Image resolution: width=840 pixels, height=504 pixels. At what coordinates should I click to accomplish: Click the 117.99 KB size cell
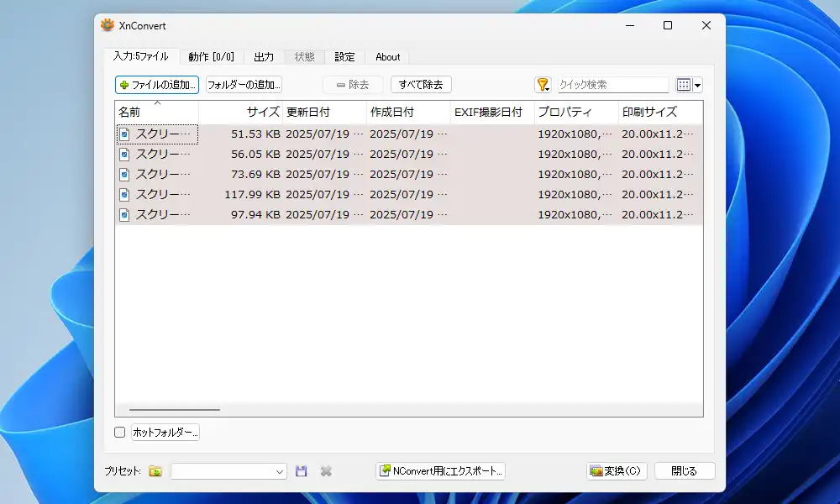click(x=252, y=194)
